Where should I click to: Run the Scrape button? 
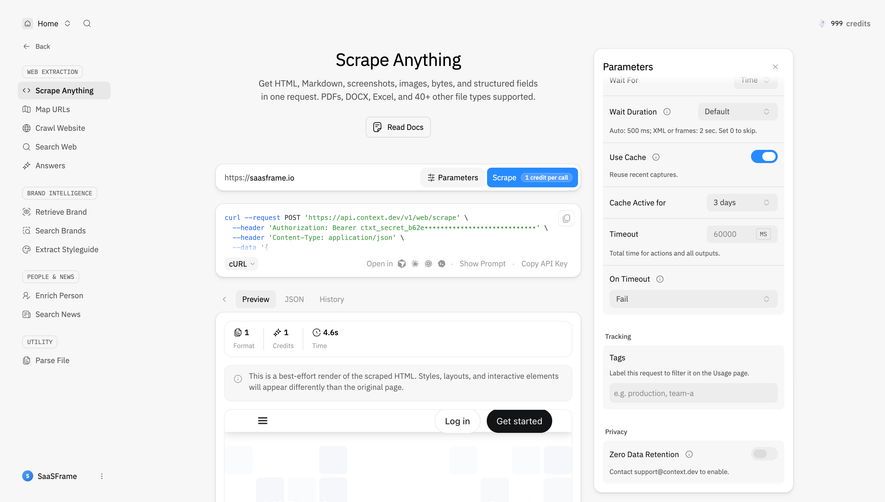(532, 177)
